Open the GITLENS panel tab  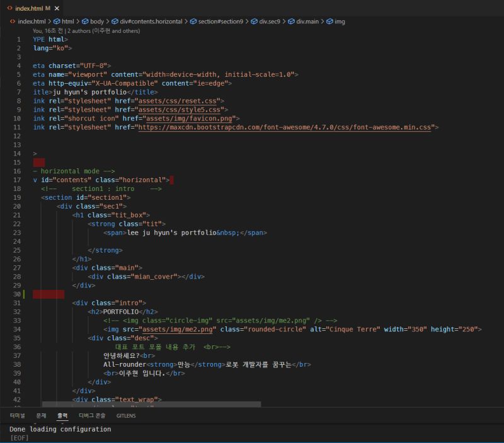125,415
